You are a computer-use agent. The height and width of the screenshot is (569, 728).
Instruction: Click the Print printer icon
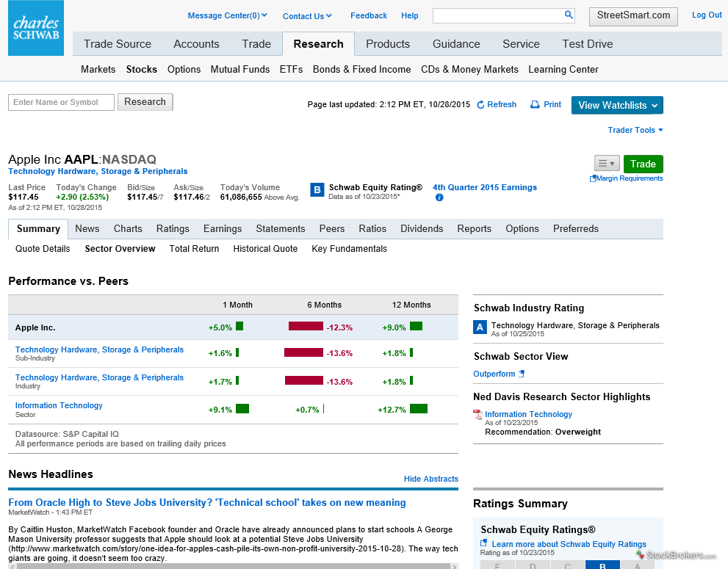[x=535, y=104]
